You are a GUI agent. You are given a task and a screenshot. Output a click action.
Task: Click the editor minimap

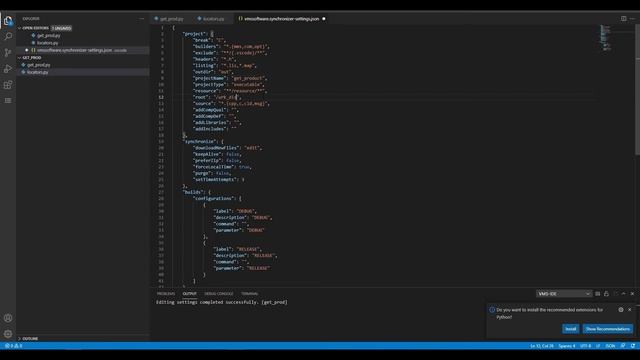pyautogui.click(x=605, y=38)
